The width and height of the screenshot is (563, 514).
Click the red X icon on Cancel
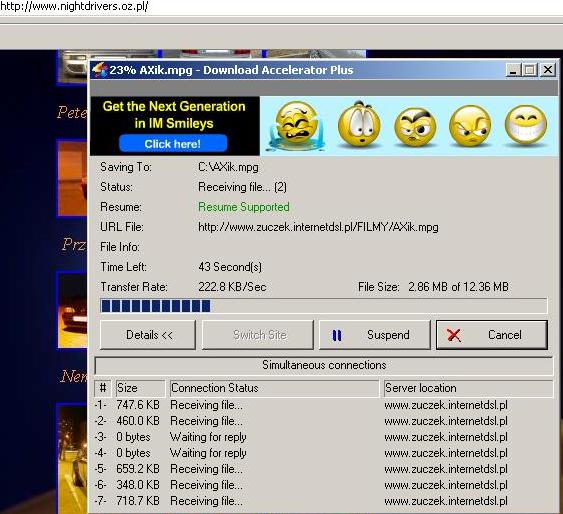[x=454, y=335]
